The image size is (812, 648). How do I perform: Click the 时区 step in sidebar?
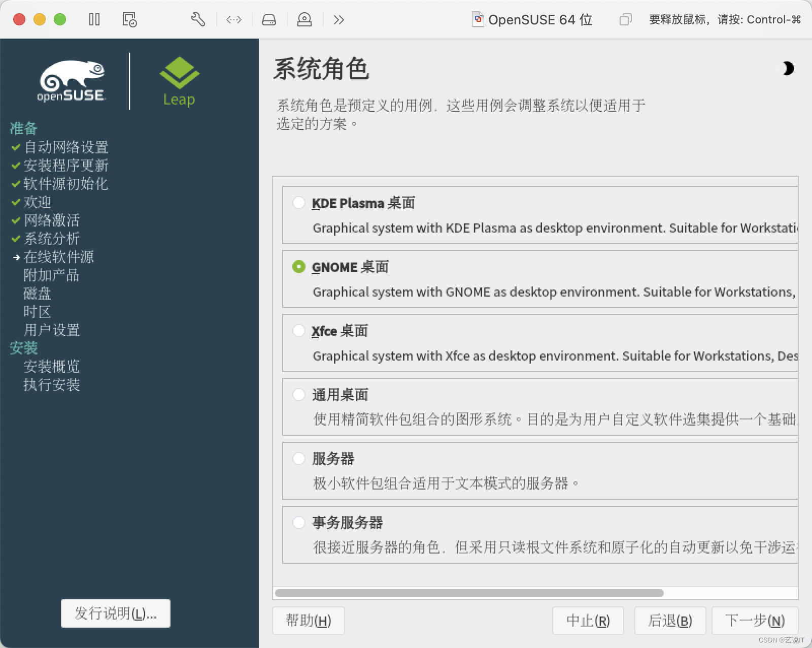point(38,312)
